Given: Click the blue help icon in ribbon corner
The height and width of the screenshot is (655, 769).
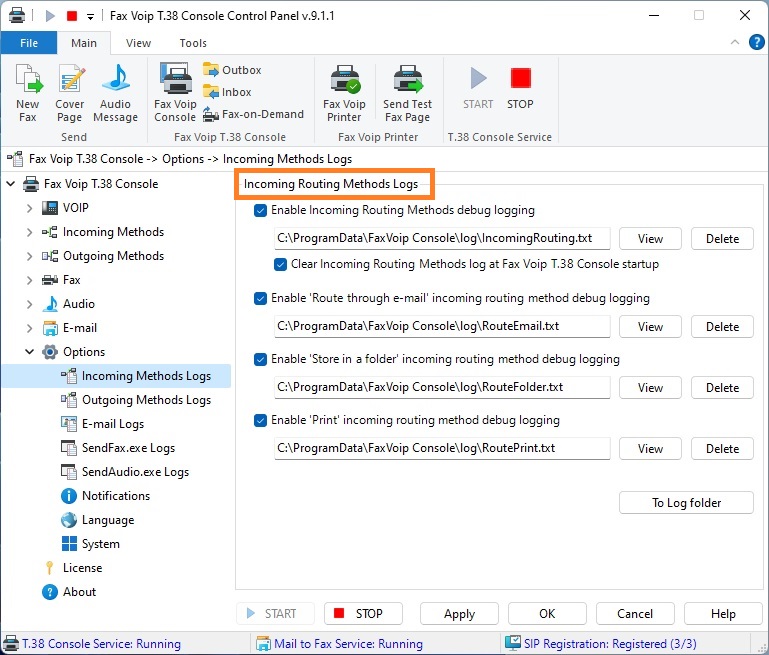Looking at the screenshot, I should [x=757, y=42].
